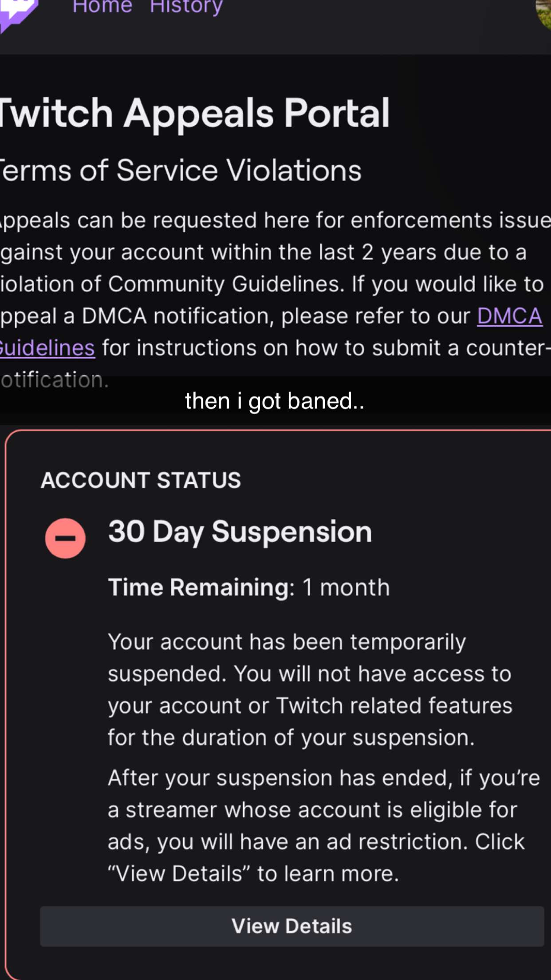Click the 'temporarily suspended' paragraph

click(311, 689)
